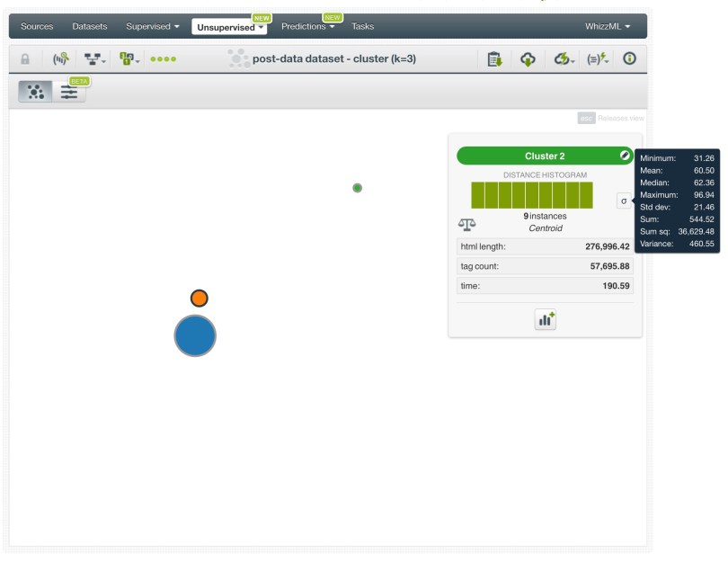728x562 pixels.
Task: Switch to cluster bubble view
Action: (35, 92)
